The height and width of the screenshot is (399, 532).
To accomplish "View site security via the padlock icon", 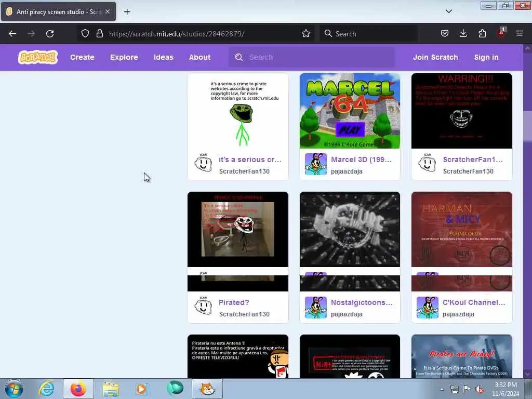I will pos(99,34).
